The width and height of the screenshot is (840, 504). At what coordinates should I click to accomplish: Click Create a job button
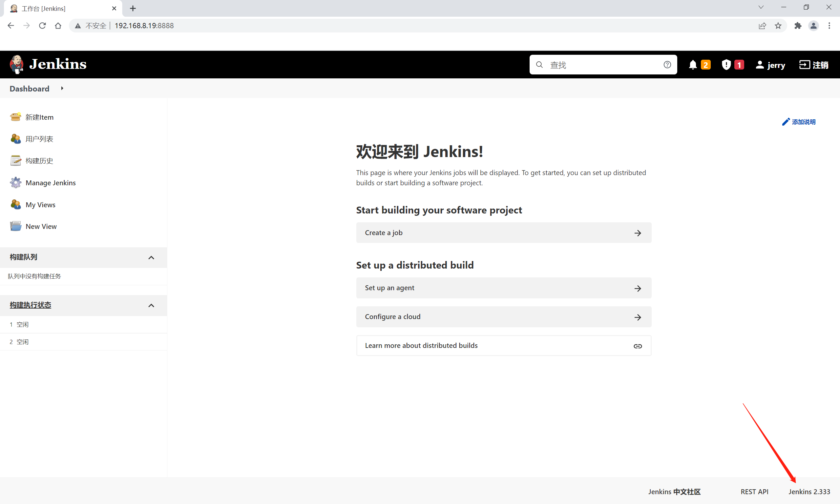(x=503, y=232)
